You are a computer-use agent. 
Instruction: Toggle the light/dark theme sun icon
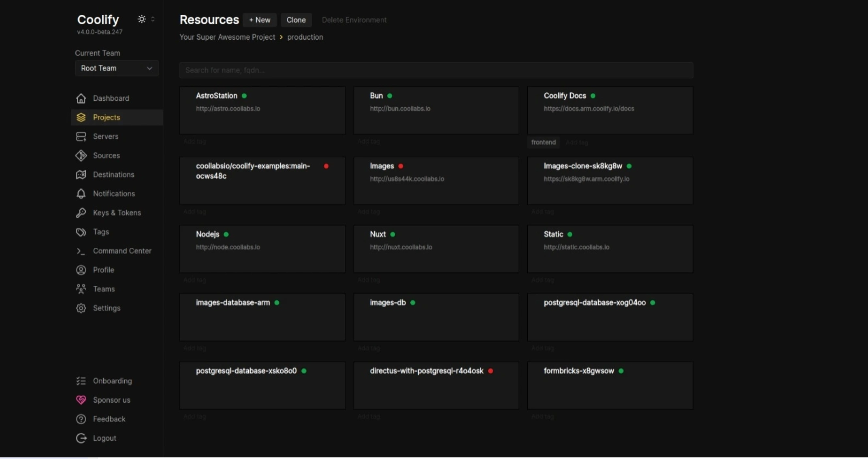tap(141, 19)
